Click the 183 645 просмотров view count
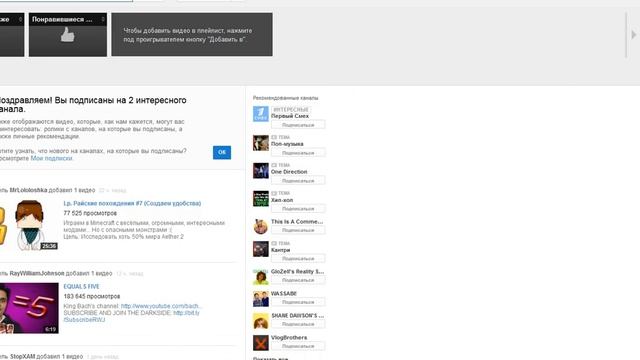This screenshot has width=640, height=360. coord(92,296)
